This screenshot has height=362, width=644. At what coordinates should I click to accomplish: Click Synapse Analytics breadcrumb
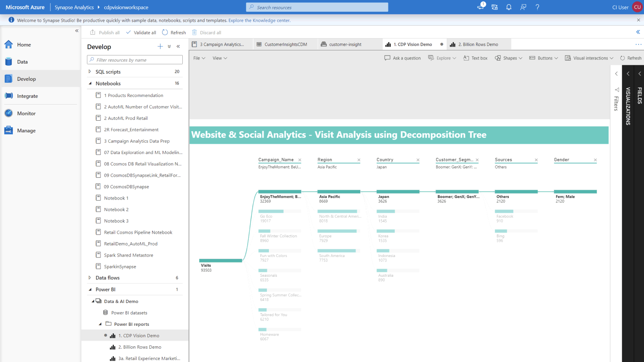[74, 7]
